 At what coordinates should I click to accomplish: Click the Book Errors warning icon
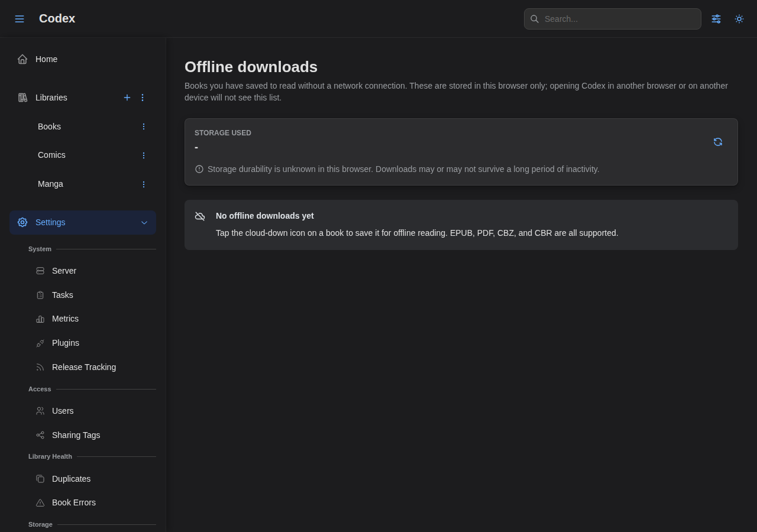tap(40, 503)
